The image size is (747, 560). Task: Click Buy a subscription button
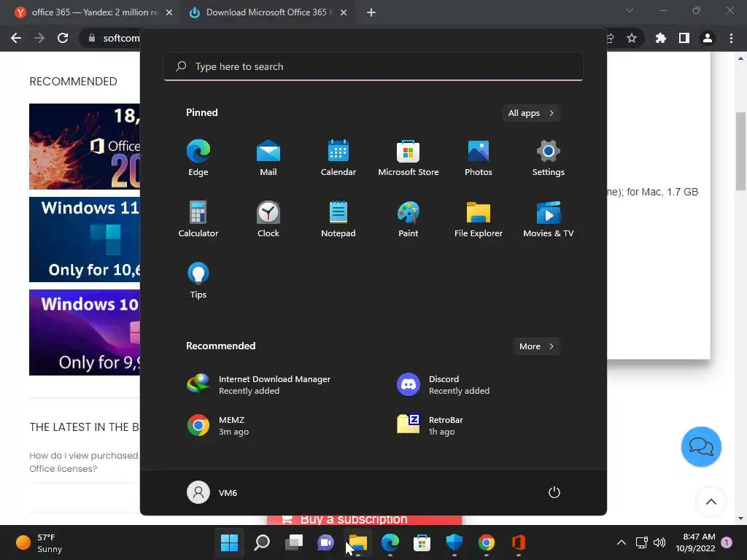pyautogui.click(x=365, y=520)
